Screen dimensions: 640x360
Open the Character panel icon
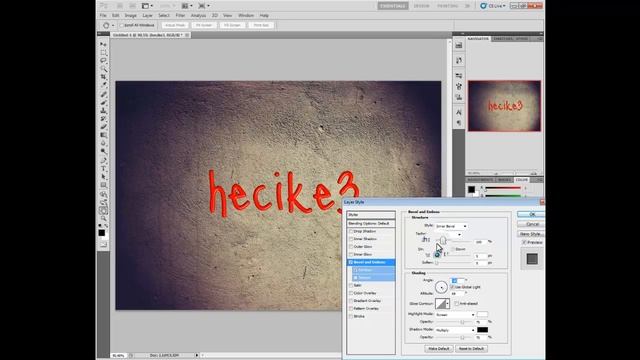click(x=459, y=112)
